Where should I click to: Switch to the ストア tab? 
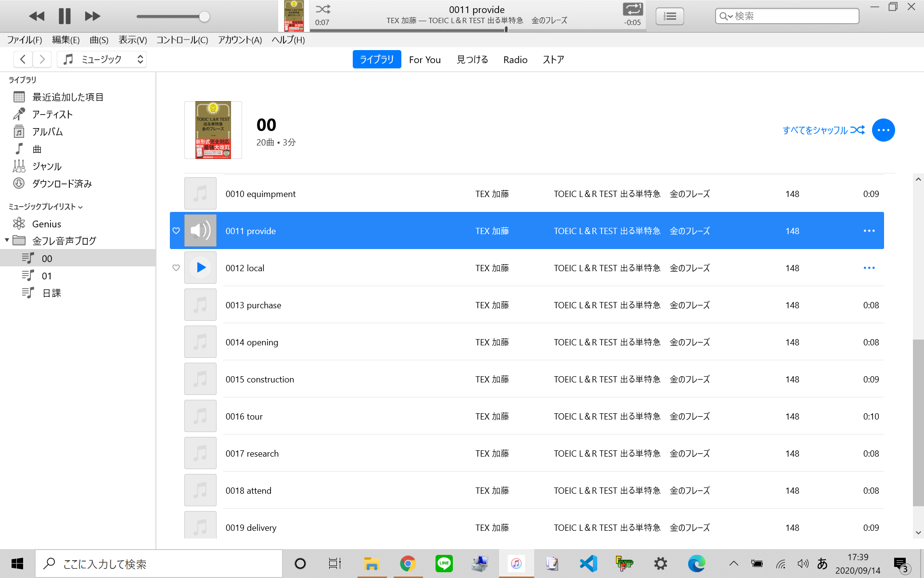[553, 60]
